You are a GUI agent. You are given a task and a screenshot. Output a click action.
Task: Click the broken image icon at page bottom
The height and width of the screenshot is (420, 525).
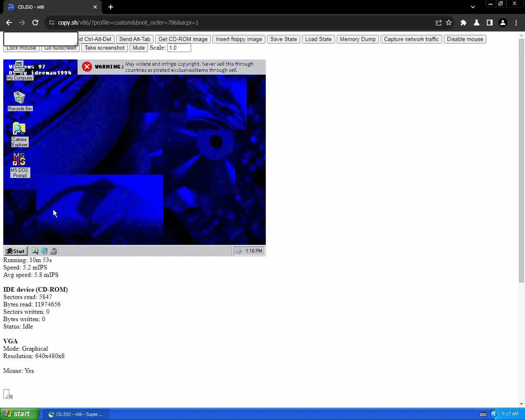pos(7,394)
